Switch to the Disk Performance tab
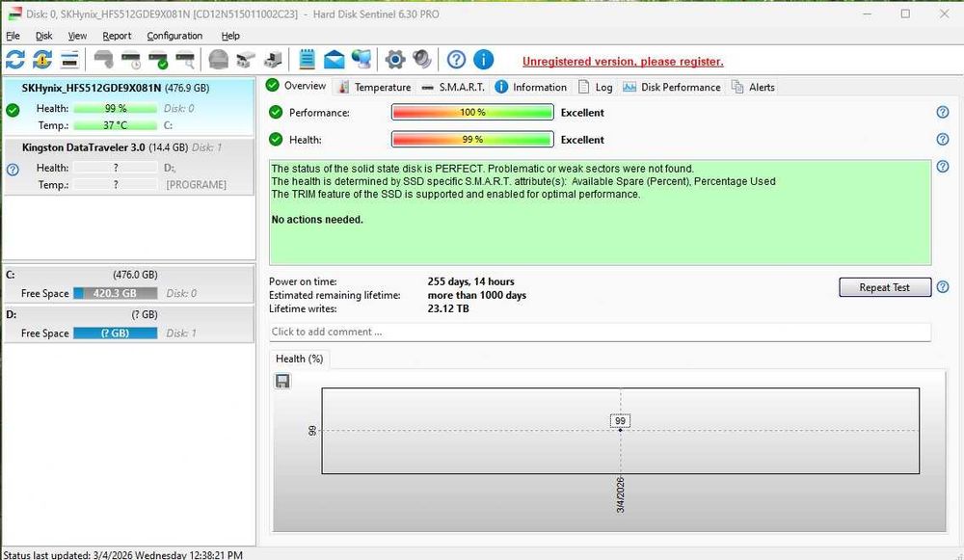This screenshot has height=560, width=964. (x=671, y=88)
